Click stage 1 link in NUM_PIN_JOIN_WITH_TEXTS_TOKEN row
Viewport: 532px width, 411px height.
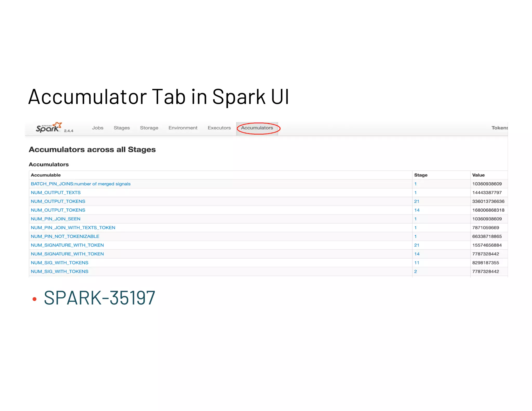pyautogui.click(x=415, y=228)
